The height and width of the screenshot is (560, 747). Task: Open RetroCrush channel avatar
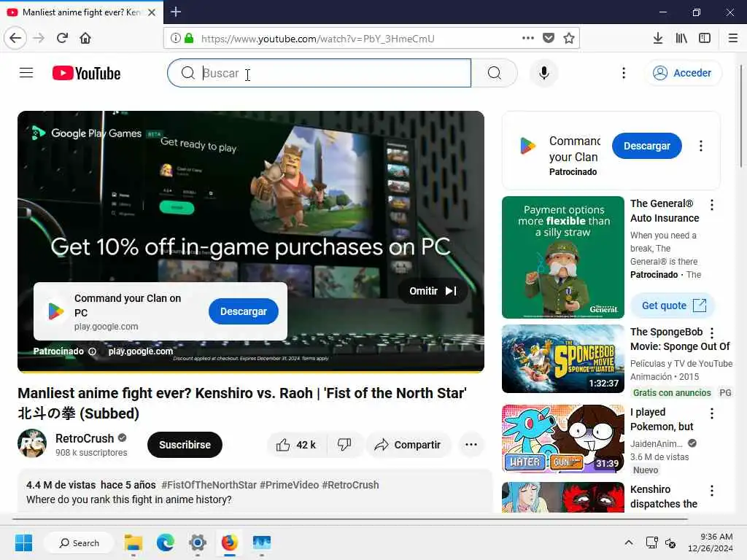point(32,443)
